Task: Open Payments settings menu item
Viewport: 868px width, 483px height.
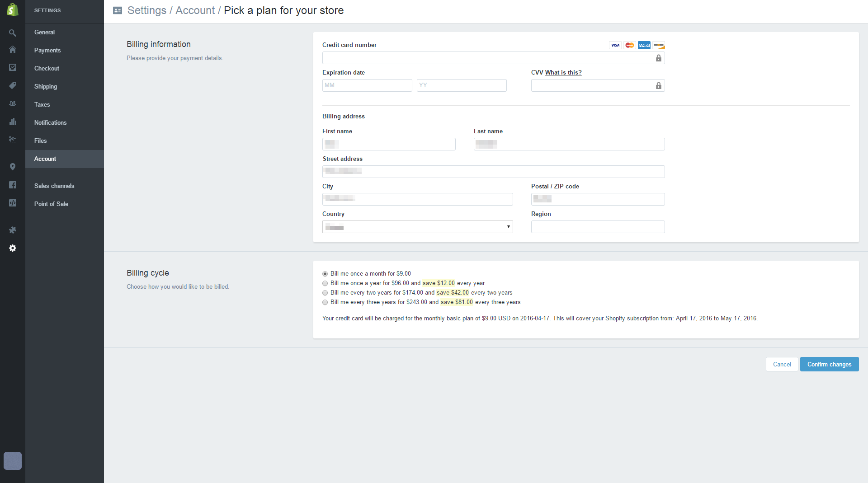Action: click(65, 51)
